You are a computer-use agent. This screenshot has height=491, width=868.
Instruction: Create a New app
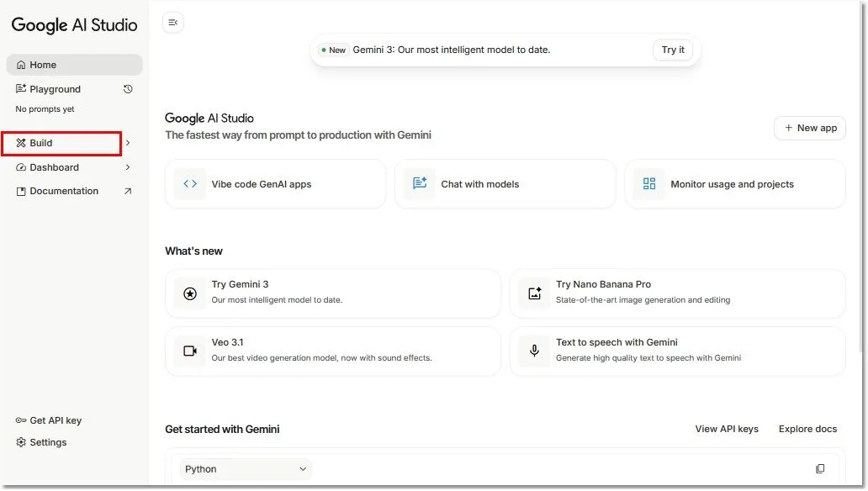pos(810,128)
